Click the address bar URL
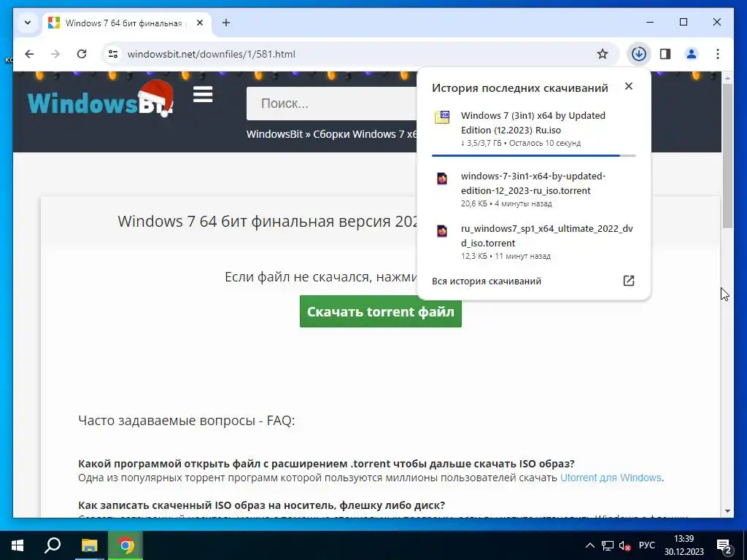 211,54
